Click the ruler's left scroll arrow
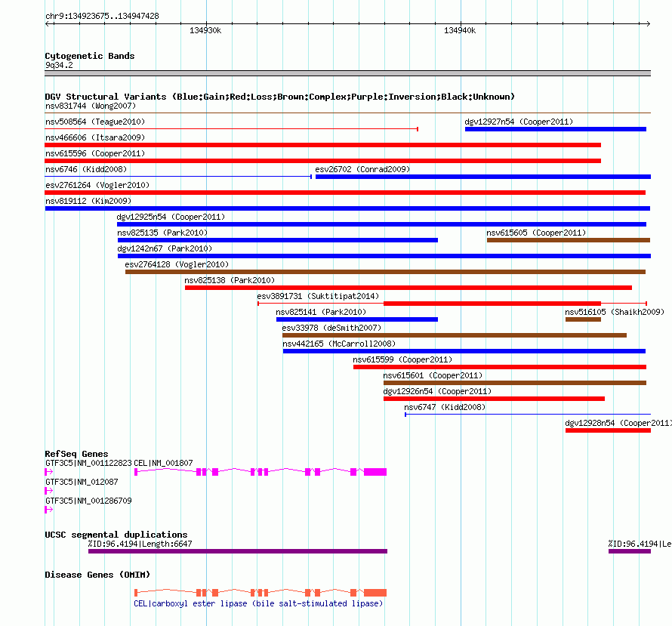This screenshot has height=626, width=672. [47, 23]
